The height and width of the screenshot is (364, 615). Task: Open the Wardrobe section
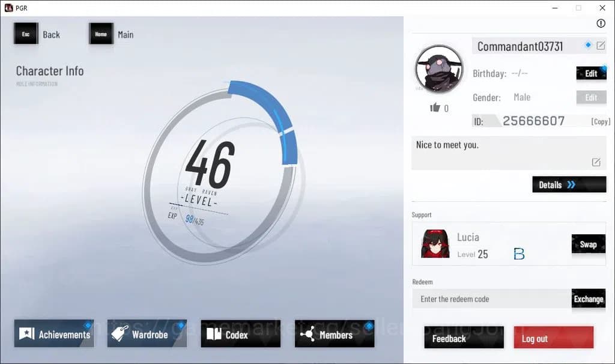click(x=147, y=334)
